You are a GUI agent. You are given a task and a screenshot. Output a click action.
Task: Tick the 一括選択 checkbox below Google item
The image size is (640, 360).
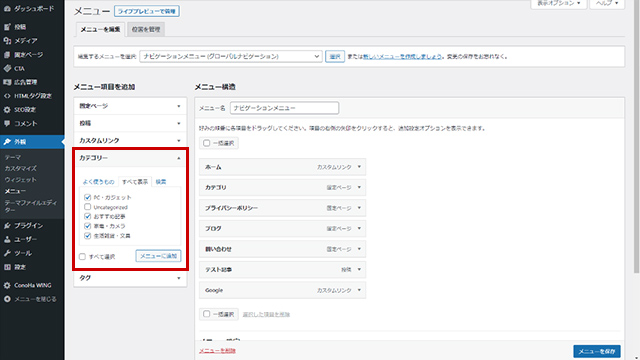click(207, 314)
